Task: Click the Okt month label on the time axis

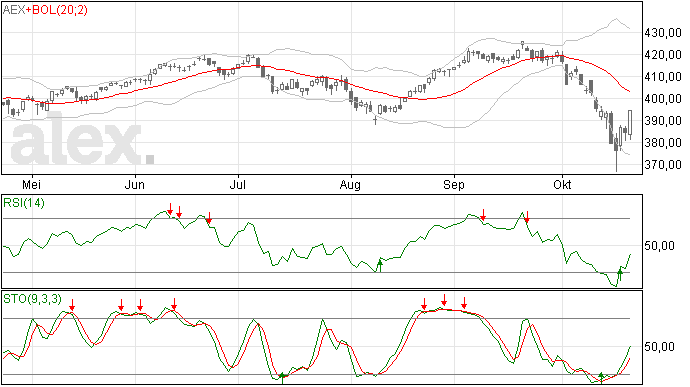Action: click(x=562, y=184)
